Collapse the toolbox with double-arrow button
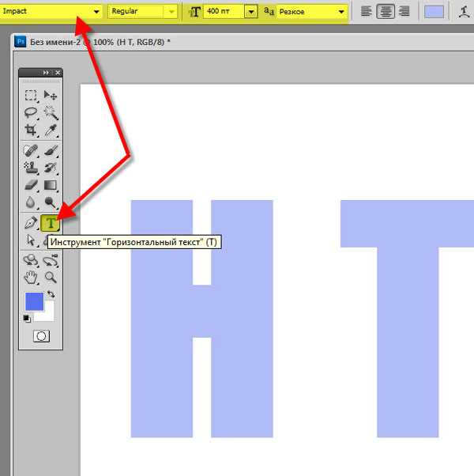The width and height of the screenshot is (474, 476). [x=46, y=73]
